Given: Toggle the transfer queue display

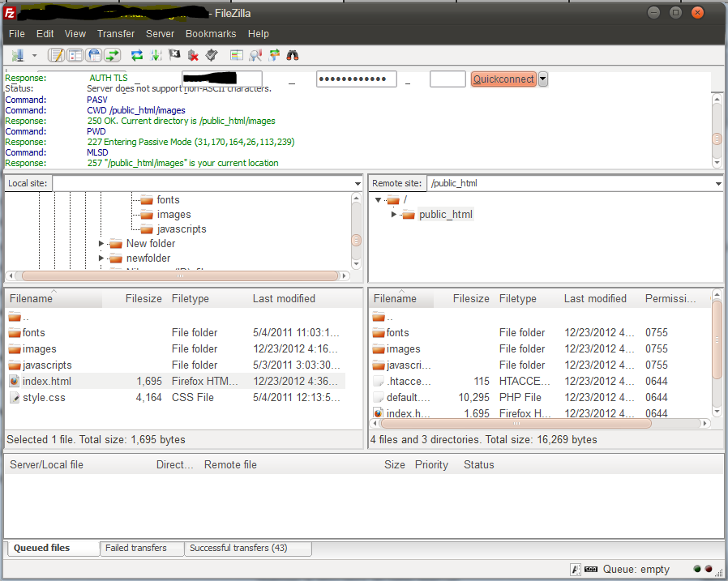Looking at the screenshot, I should 113,55.
